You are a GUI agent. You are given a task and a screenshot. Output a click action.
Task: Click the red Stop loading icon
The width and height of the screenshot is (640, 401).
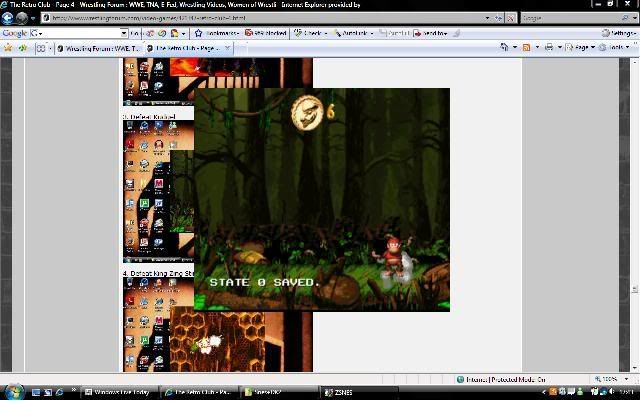pos(511,18)
